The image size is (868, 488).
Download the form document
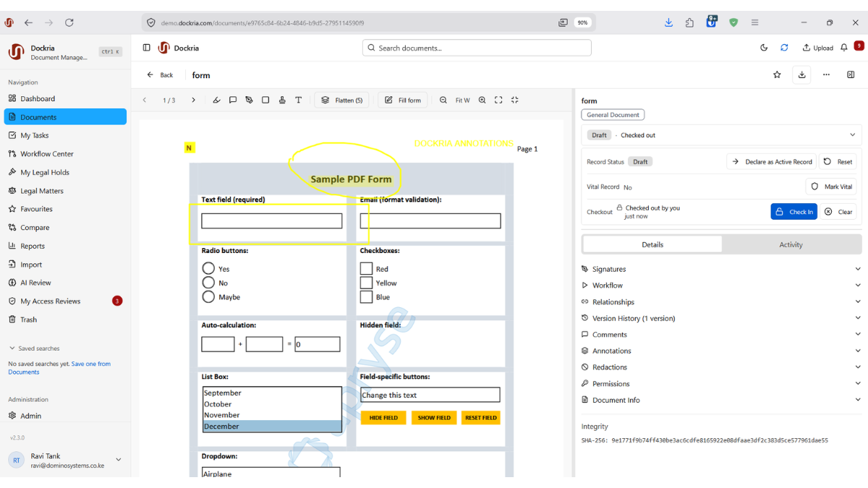pos(801,74)
